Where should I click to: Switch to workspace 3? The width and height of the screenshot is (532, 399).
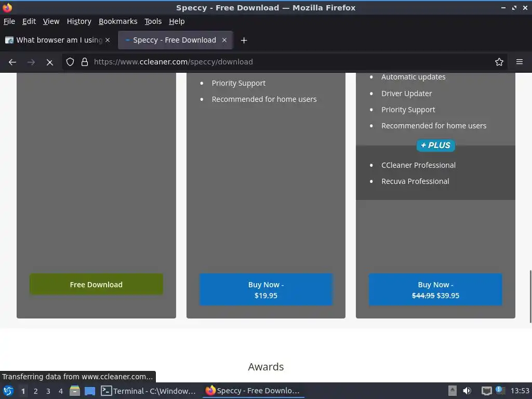tap(48, 391)
